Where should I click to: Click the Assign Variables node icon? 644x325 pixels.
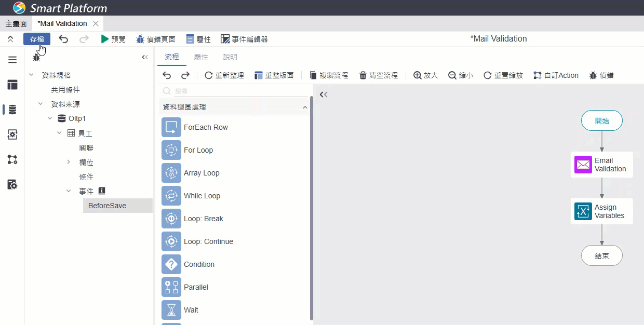583,211
